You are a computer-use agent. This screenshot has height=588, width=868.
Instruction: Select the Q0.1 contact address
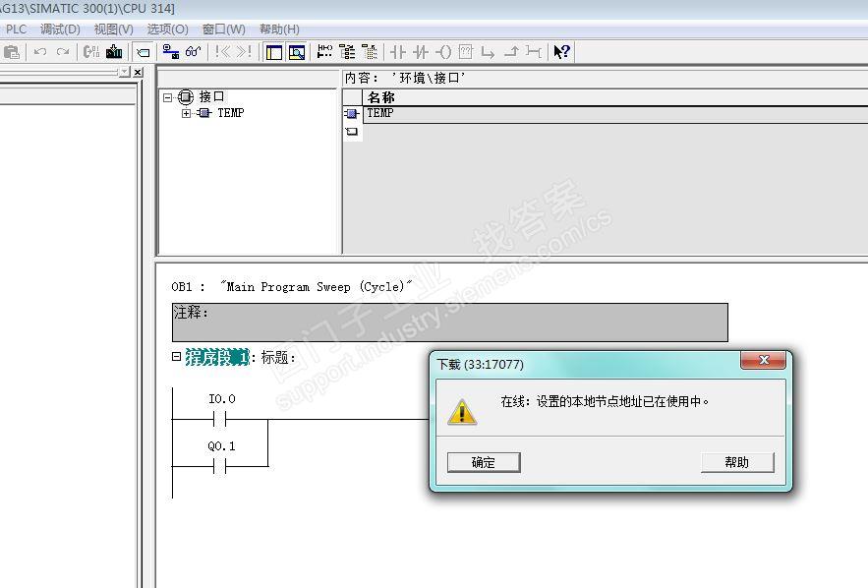(221, 445)
